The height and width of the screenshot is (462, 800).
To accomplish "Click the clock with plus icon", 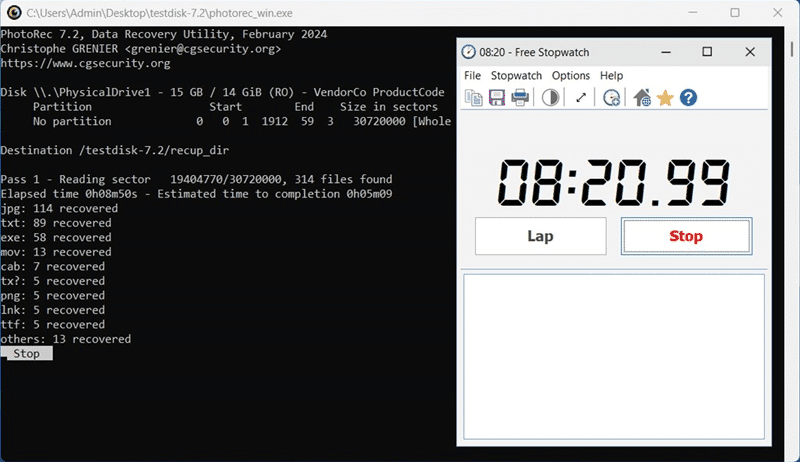I will coord(611,97).
